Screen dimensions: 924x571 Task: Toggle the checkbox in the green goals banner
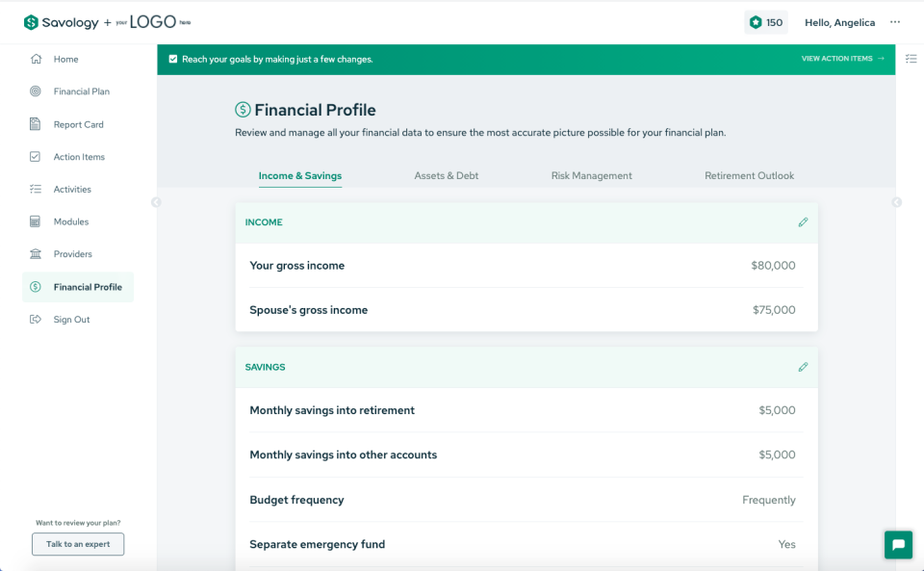coord(173,59)
